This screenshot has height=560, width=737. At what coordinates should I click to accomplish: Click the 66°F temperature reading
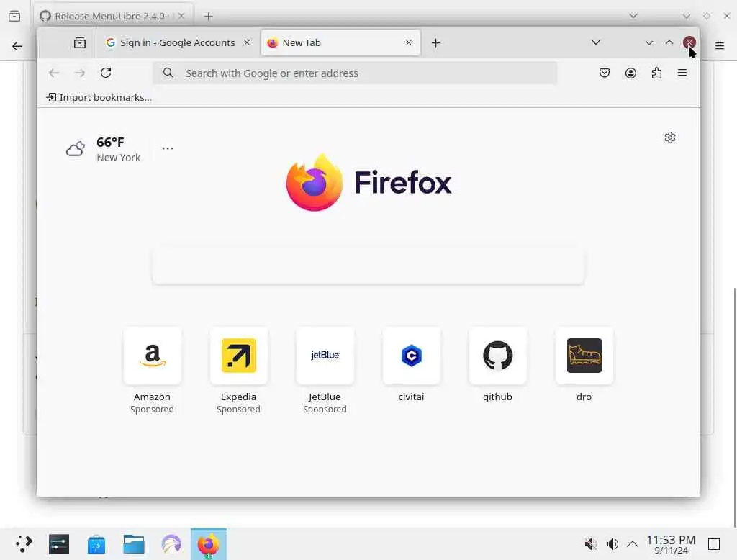click(110, 143)
